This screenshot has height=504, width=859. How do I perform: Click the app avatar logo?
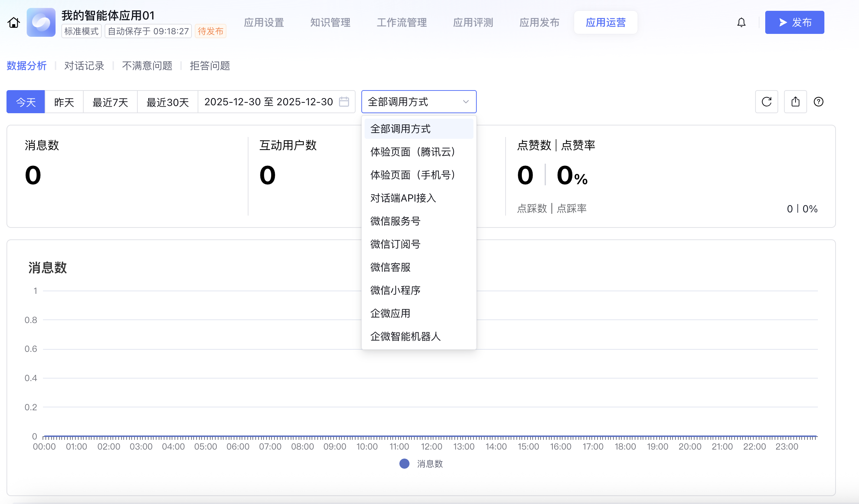click(x=41, y=23)
